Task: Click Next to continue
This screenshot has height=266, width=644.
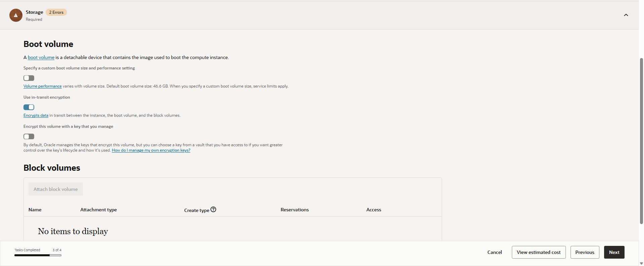Action: (614, 252)
